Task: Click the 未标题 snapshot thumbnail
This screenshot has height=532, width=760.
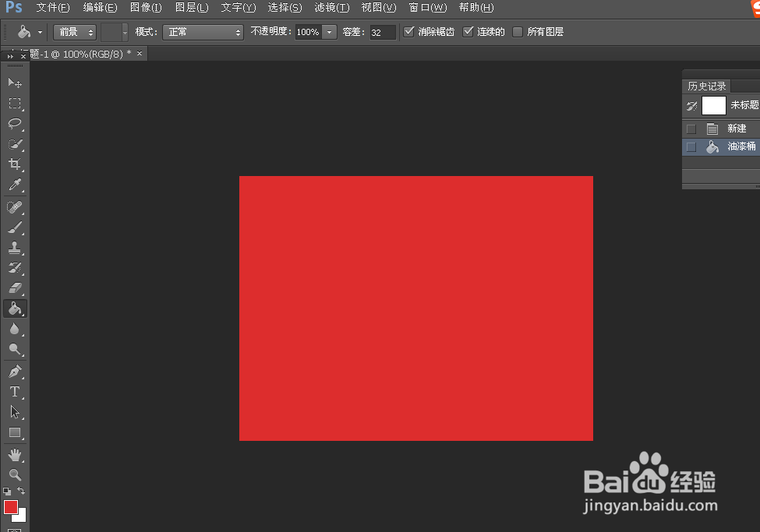Action: [x=714, y=105]
